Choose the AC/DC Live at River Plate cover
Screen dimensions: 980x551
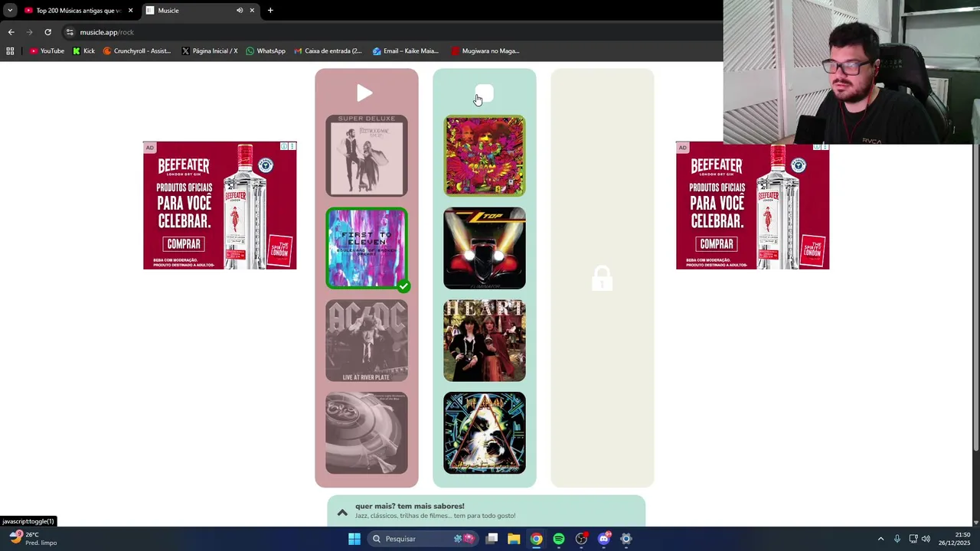coord(367,341)
